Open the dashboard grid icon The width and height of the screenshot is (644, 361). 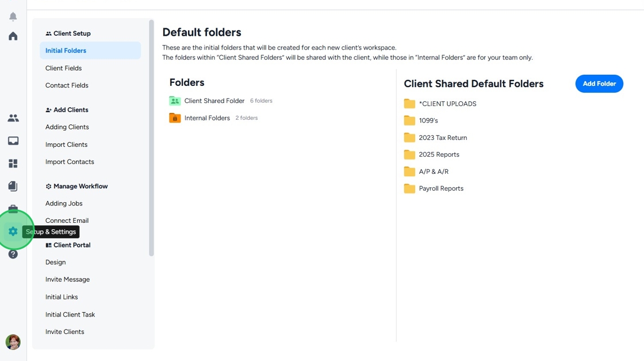point(13,164)
